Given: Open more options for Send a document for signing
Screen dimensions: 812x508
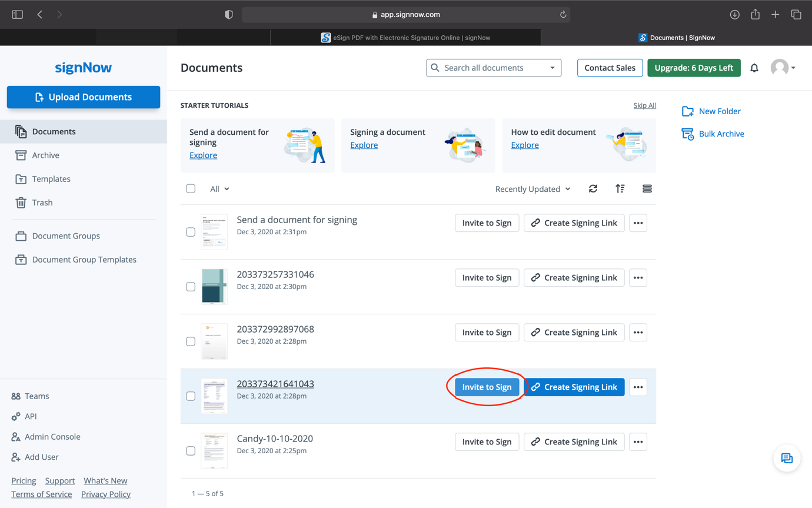Looking at the screenshot, I should (638, 223).
